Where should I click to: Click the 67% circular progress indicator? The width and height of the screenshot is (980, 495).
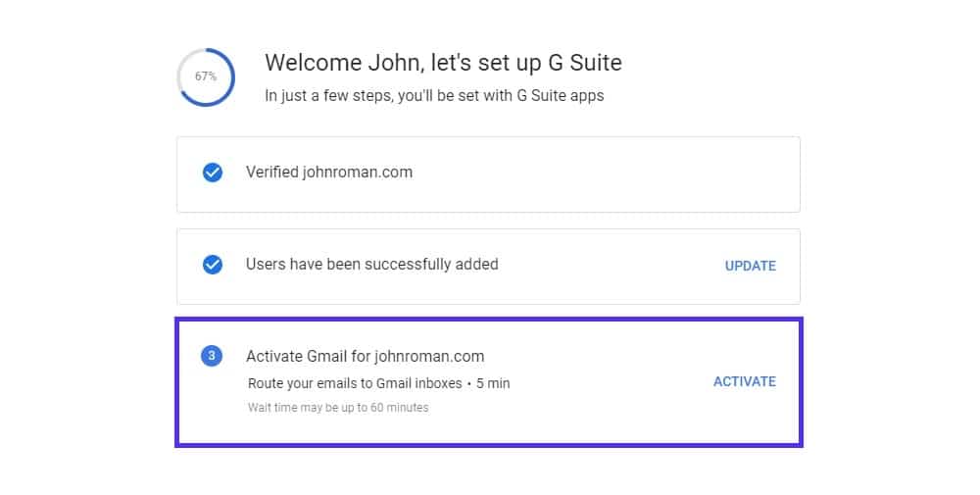[206, 76]
